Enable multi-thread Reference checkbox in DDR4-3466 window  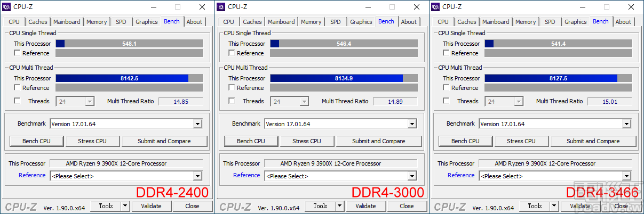446,88
